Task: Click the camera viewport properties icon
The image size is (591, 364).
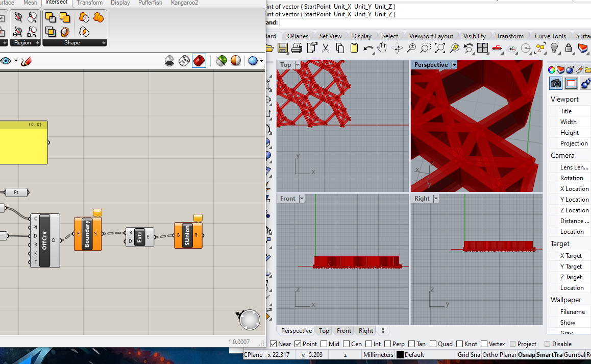Action: 556,83
